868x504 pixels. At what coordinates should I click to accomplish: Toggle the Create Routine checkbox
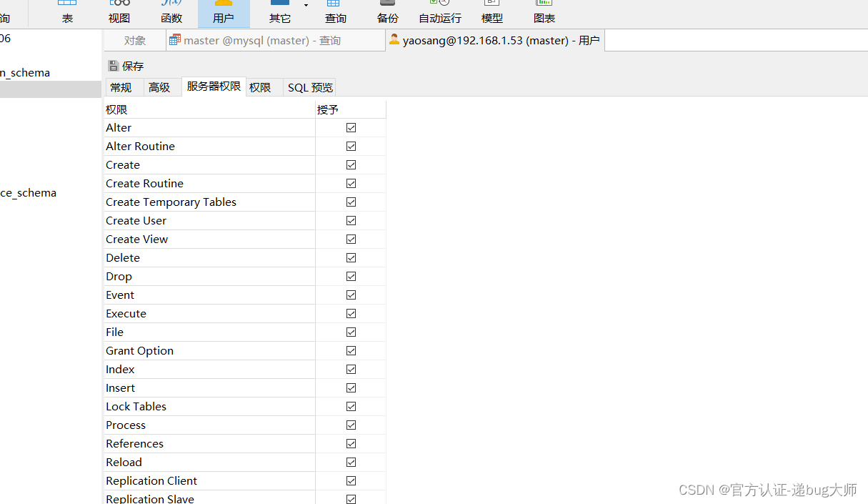pyautogui.click(x=351, y=184)
